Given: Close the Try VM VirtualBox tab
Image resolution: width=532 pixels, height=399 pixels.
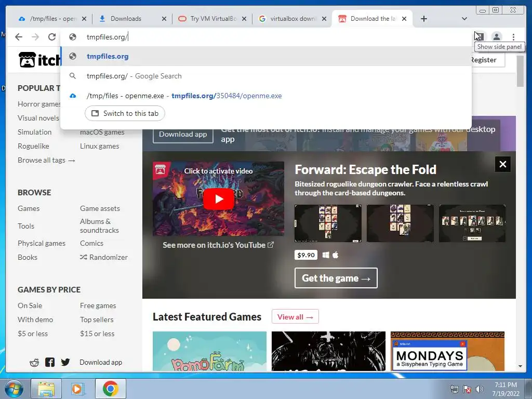Looking at the screenshot, I should coord(244,19).
